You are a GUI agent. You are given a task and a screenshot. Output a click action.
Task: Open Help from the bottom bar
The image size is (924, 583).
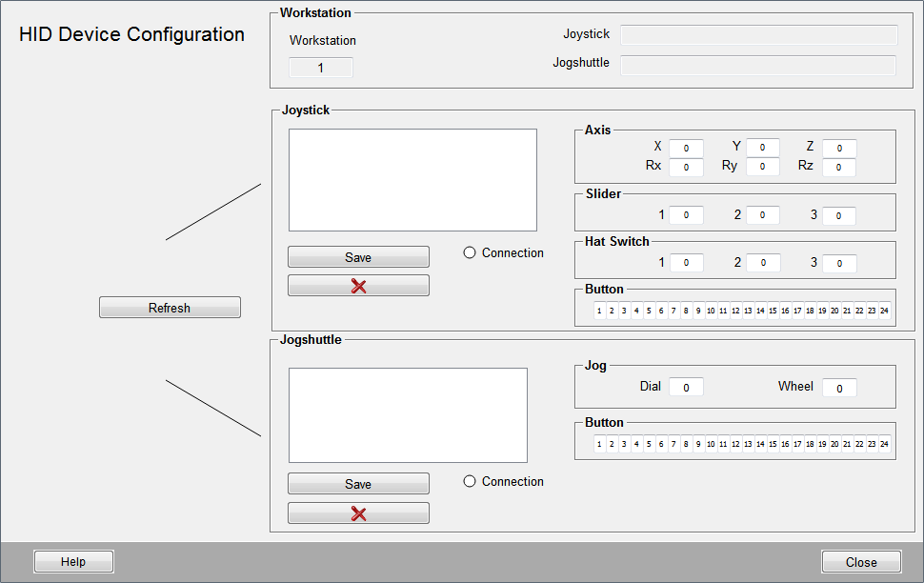73,562
